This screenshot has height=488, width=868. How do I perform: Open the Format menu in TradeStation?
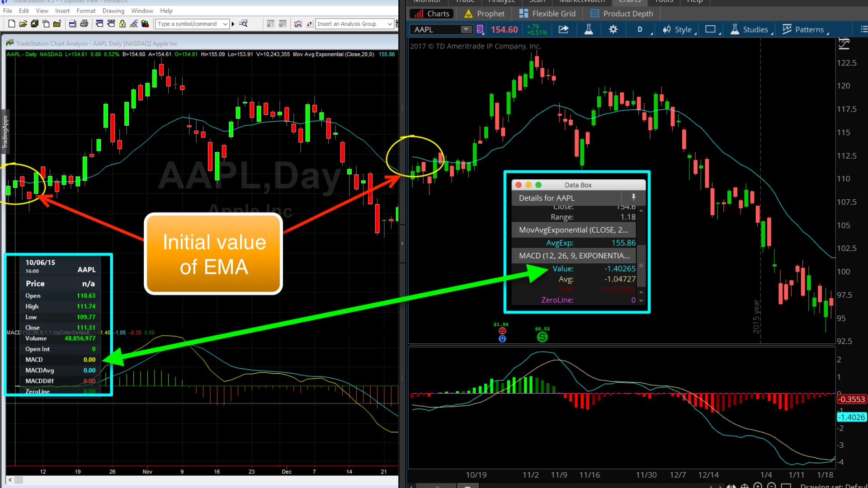[x=86, y=10]
